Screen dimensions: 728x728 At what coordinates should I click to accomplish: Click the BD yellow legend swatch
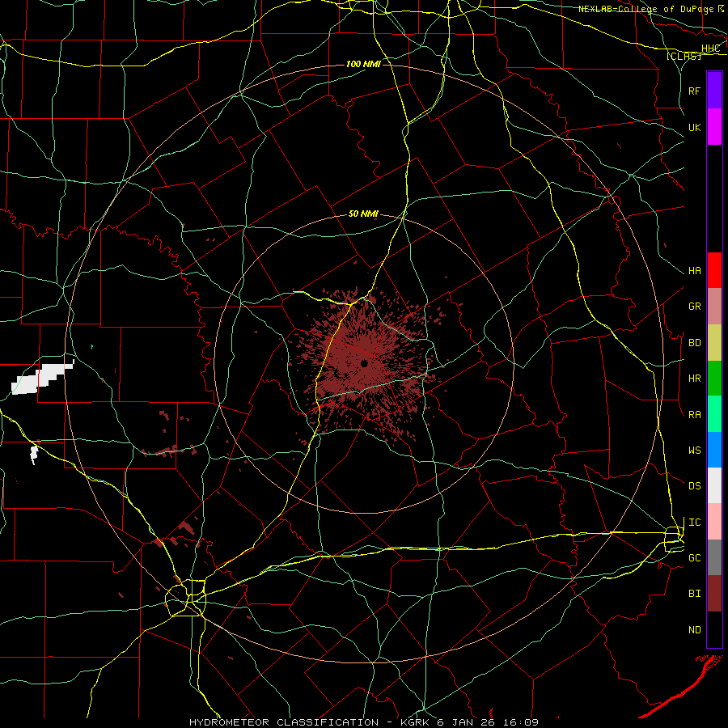pos(714,343)
